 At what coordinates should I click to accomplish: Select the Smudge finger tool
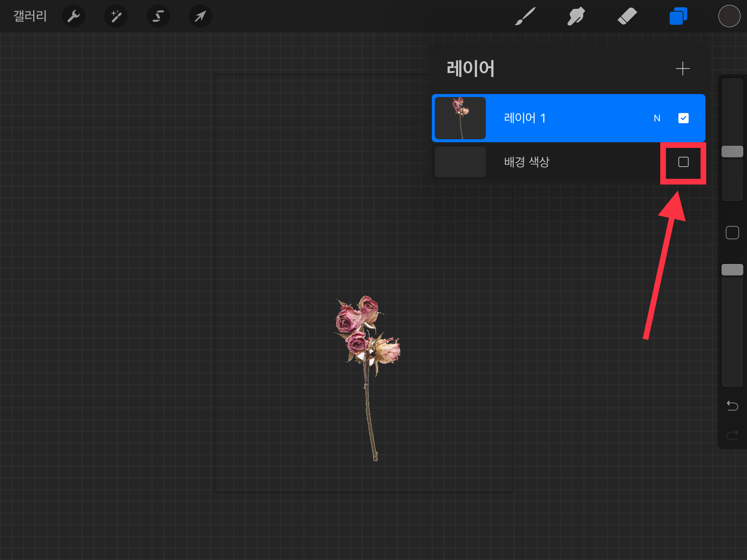(x=576, y=16)
